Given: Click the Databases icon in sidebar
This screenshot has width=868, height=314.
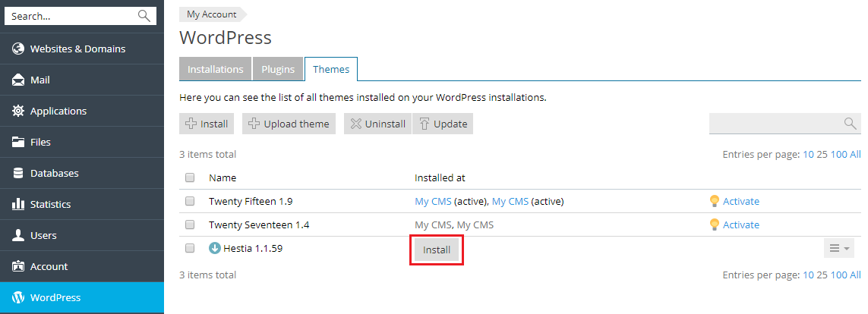Looking at the screenshot, I should 18,173.
